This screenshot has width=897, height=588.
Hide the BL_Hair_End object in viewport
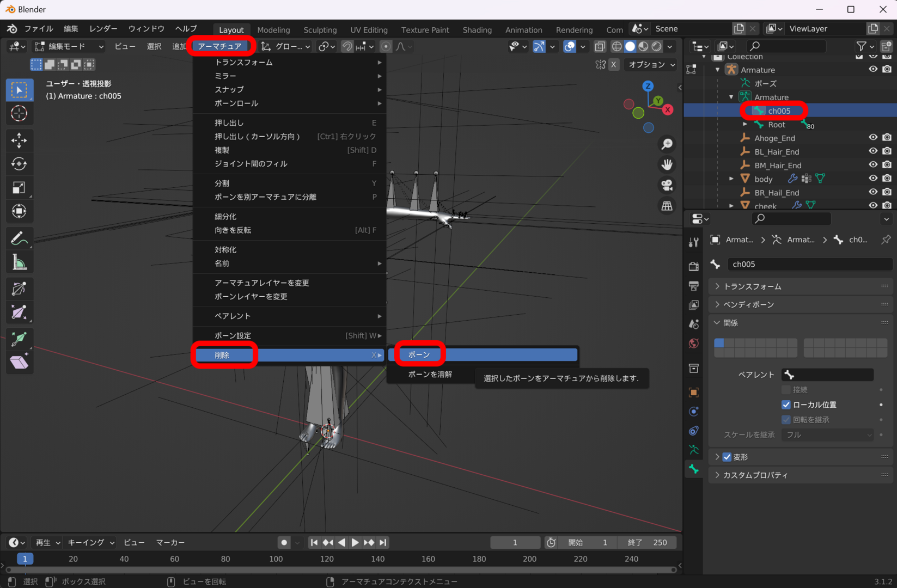[x=873, y=151]
